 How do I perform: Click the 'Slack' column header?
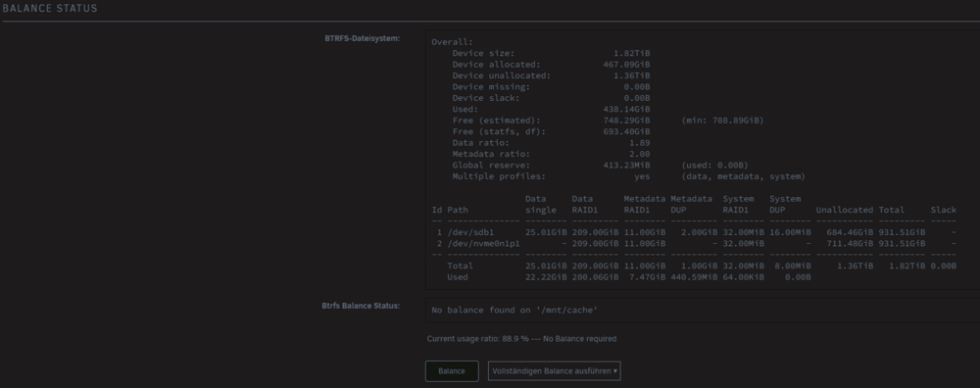(943, 210)
